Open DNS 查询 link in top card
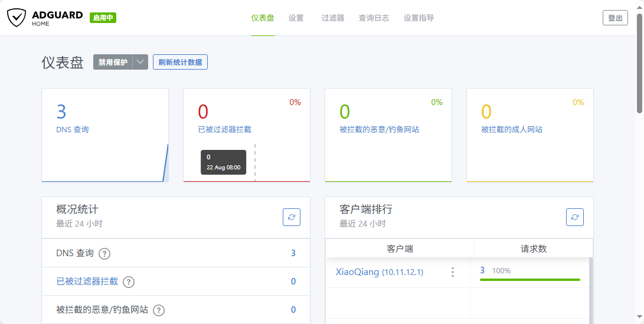 point(73,130)
